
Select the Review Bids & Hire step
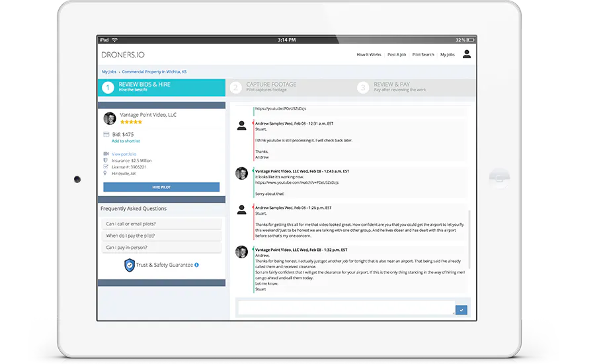[161, 87]
